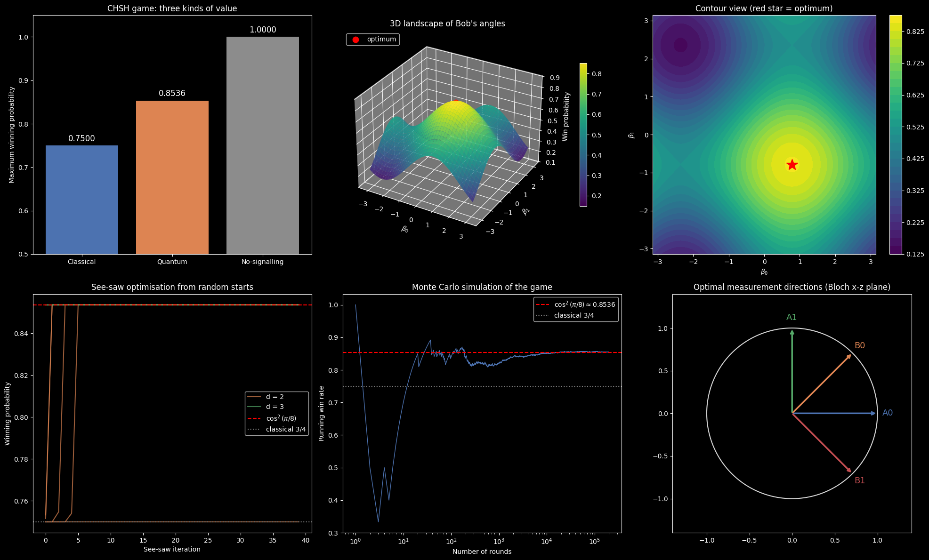Viewport: 929px width, 560px height.
Task: Select the gray No-signalling bar
Action: coord(263,145)
